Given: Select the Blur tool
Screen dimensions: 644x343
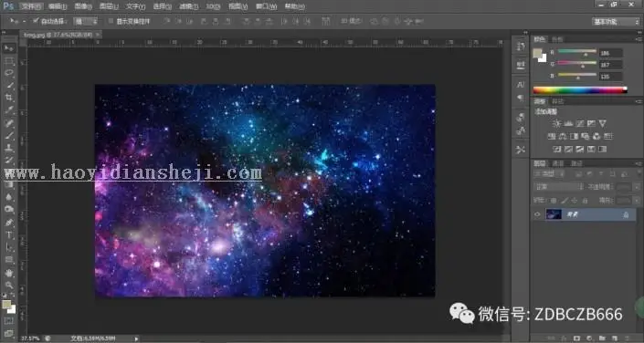Looking at the screenshot, I should [9, 197].
